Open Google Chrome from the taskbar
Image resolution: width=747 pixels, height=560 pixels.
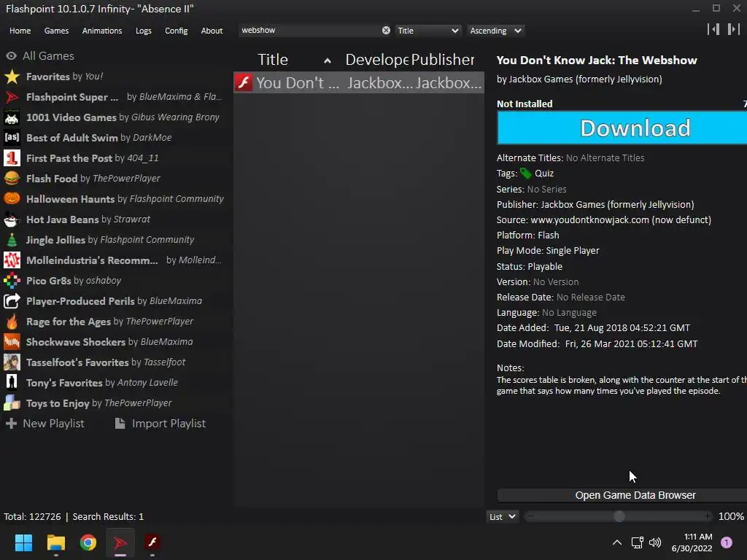(x=88, y=542)
